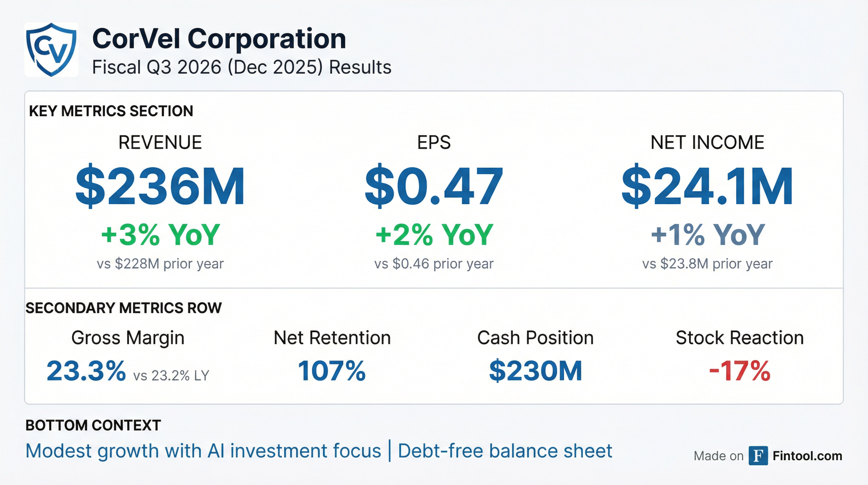Select the +1% YoY net income change
Viewport: 868px width, 485px height.
[707, 235]
